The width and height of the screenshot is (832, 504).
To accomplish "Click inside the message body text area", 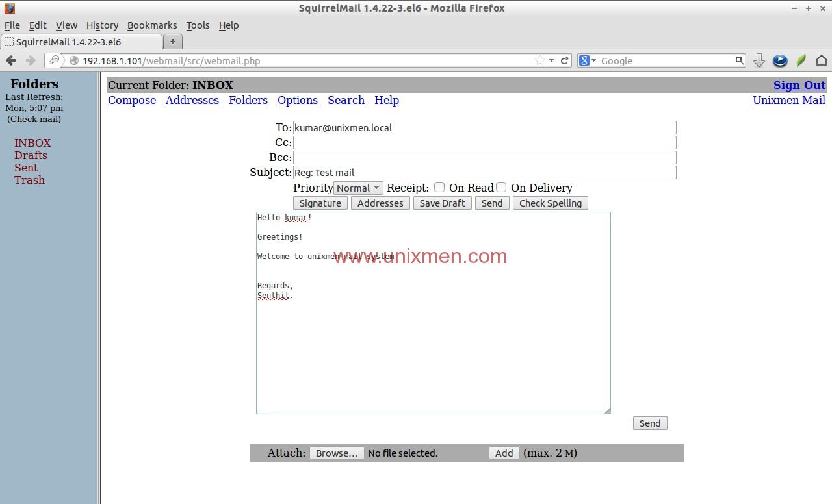I will click(x=434, y=313).
